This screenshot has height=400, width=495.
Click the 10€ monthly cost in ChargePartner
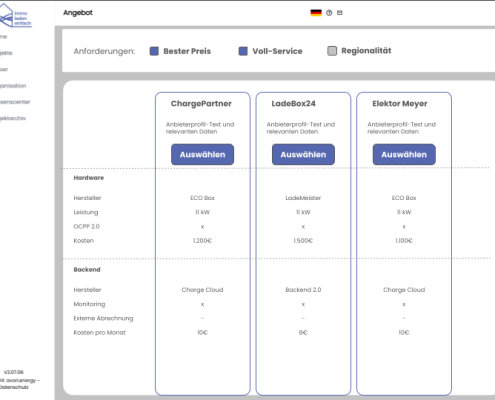coord(202,333)
